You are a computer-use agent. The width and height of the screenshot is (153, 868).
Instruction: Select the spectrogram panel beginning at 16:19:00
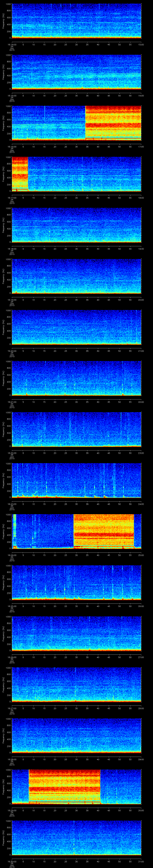tap(76, 276)
